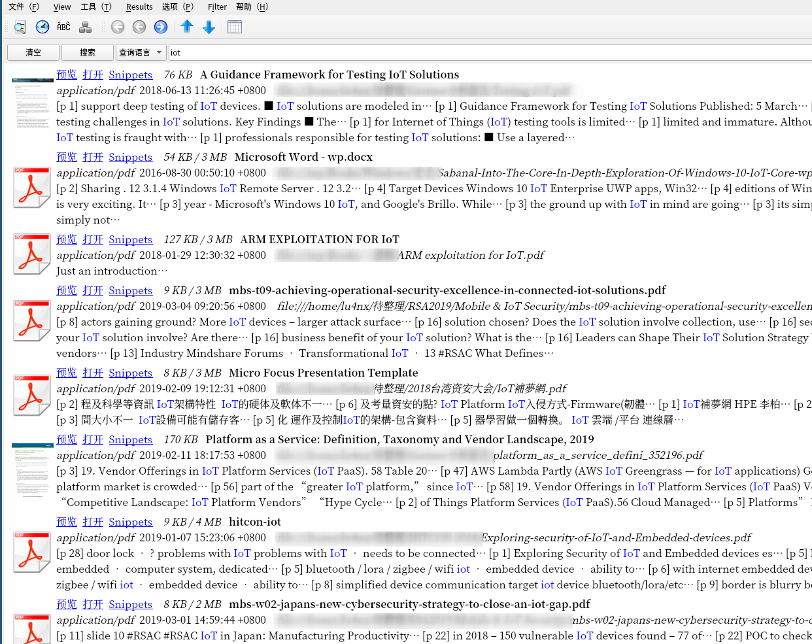Viewport: 812px width, 644px height.
Task: Click Snippets for Microsoft Word wp.docx result
Action: click(131, 157)
